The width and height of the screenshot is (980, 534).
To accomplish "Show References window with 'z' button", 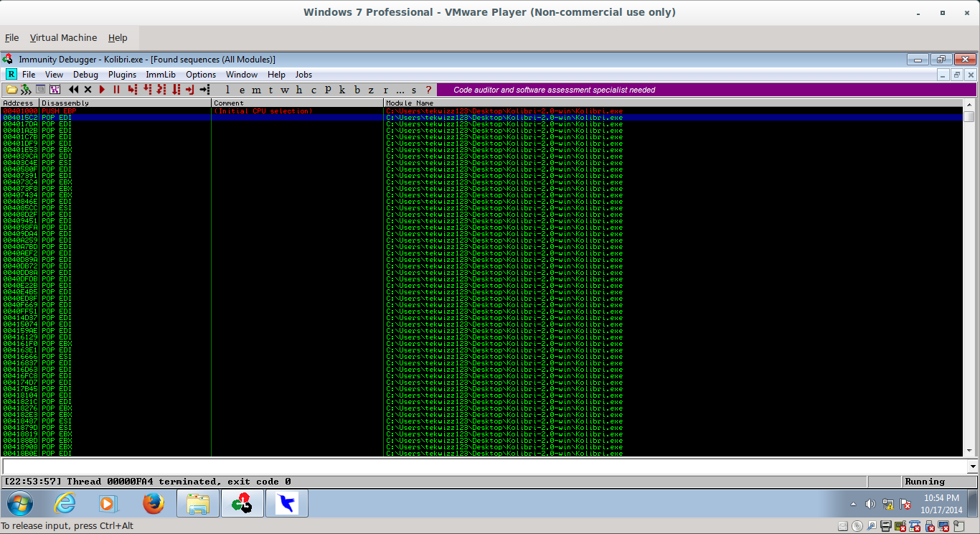I will coord(371,90).
